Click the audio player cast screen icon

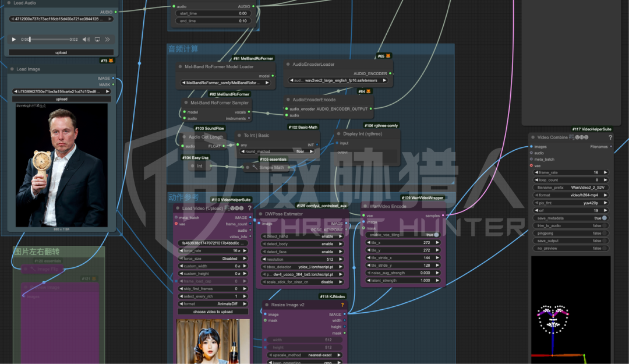(97, 40)
